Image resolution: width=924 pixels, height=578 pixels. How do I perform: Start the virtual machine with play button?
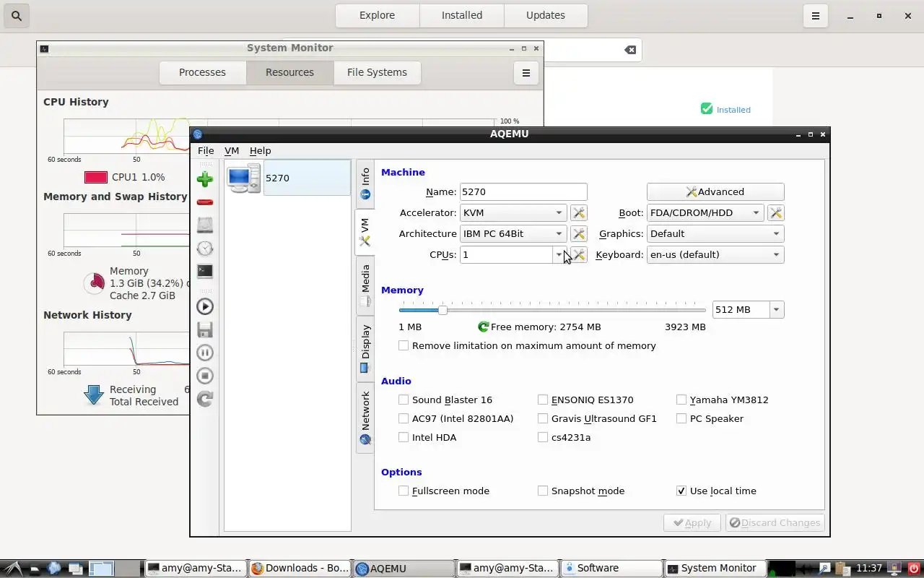205,306
